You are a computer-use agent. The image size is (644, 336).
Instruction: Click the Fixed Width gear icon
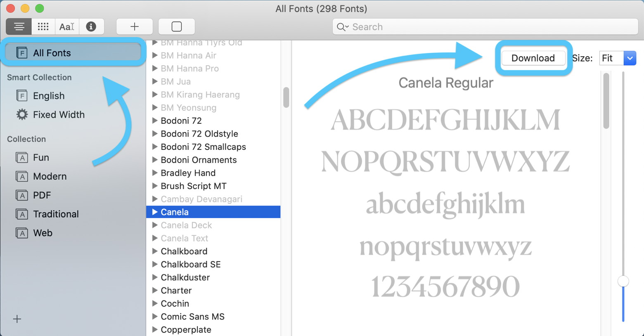tap(22, 114)
